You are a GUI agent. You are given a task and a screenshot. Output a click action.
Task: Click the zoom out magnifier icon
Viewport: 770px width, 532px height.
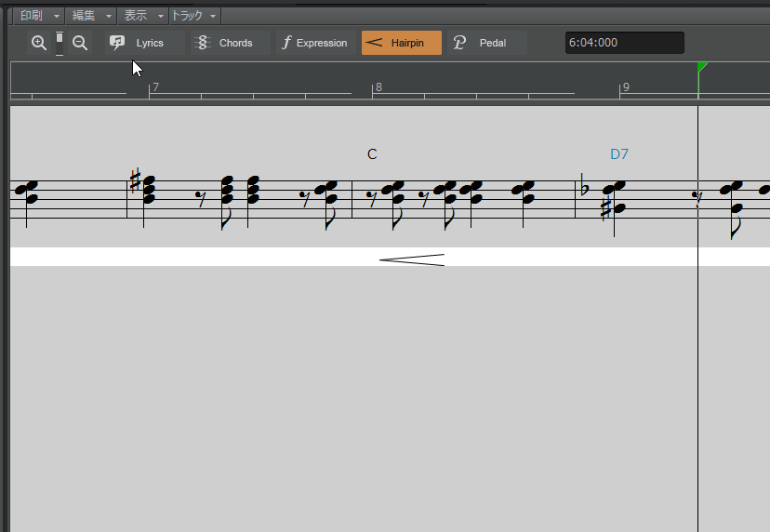pos(80,43)
